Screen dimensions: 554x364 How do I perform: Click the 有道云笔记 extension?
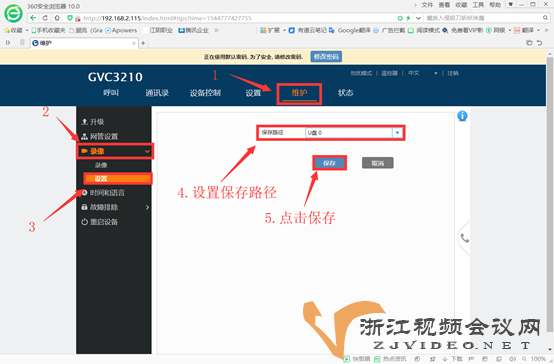[x=307, y=30]
